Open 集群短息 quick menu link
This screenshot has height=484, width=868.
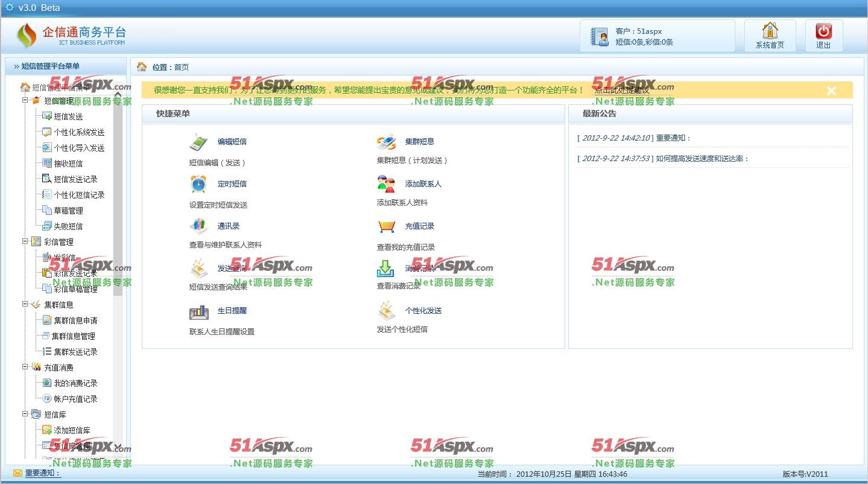click(420, 142)
